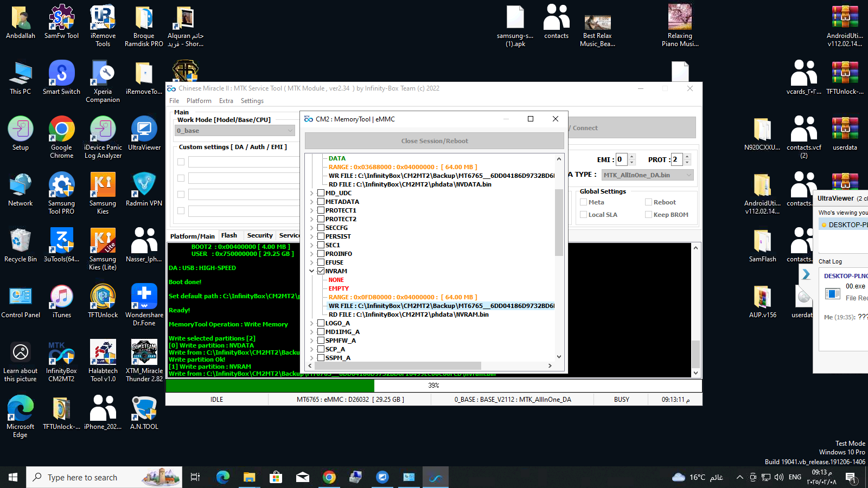Expand the EFUSE partition node
The height and width of the screenshot is (488, 868).
[312, 262]
